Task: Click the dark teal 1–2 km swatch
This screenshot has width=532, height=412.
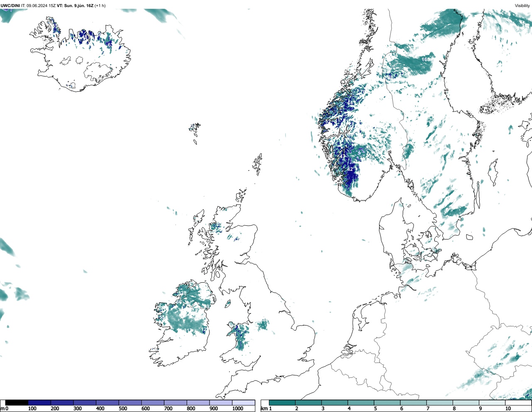Action: point(282,402)
